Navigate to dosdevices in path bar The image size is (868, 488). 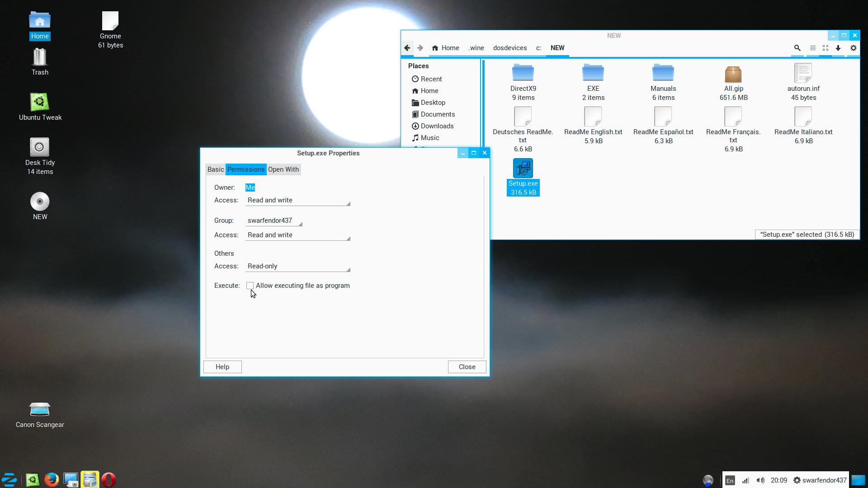509,48
